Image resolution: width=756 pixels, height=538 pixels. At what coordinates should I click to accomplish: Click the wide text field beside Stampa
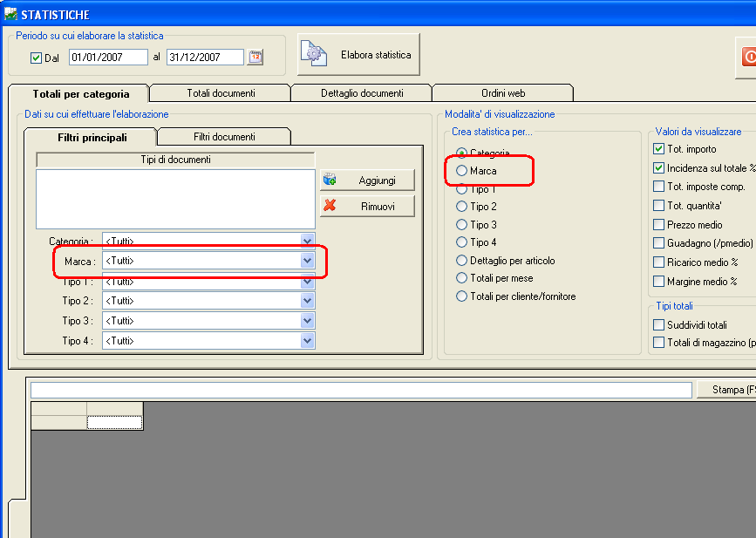(361, 390)
